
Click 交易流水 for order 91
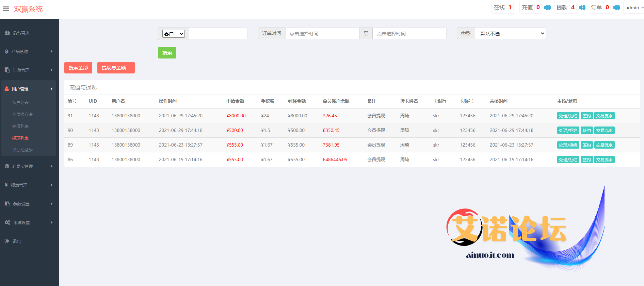point(605,116)
